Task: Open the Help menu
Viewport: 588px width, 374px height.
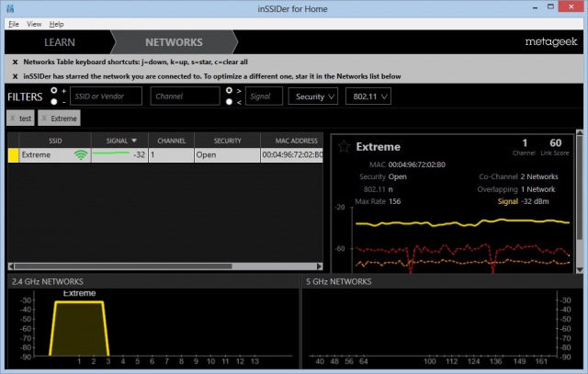Action: pyautogui.click(x=56, y=24)
